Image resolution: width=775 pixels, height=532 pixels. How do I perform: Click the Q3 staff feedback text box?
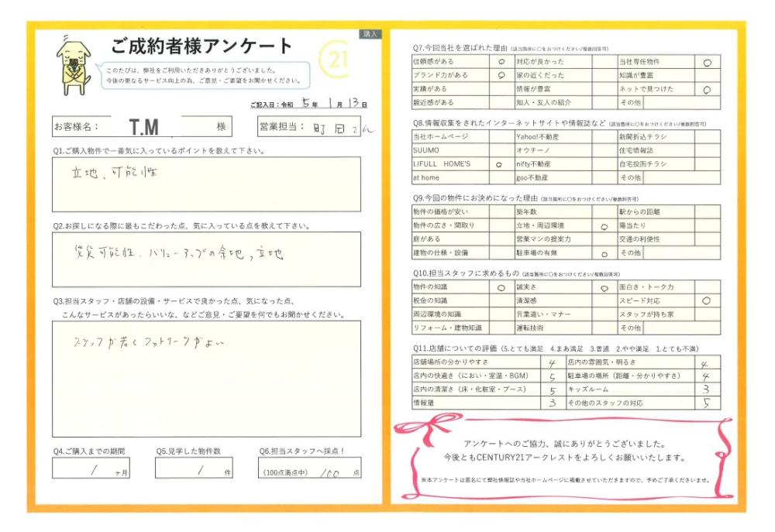[206, 379]
